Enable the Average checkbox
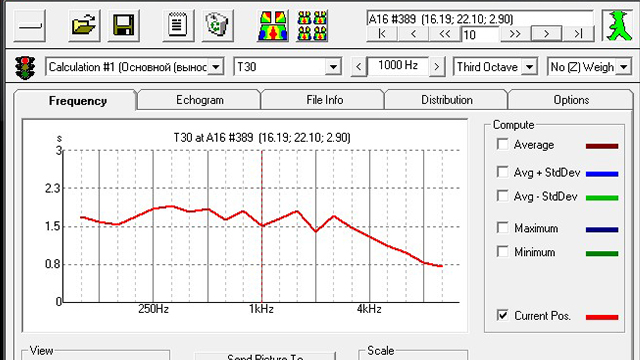Image resolution: width=640 pixels, height=360 pixels. 502,144
